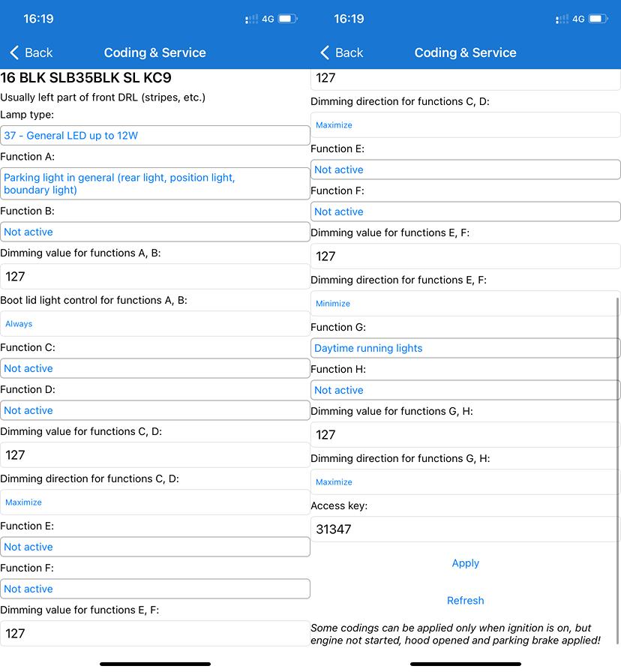Image resolution: width=621 pixels, height=672 pixels.
Task: Go Back on the left phone screen
Action: click(x=31, y=52)
